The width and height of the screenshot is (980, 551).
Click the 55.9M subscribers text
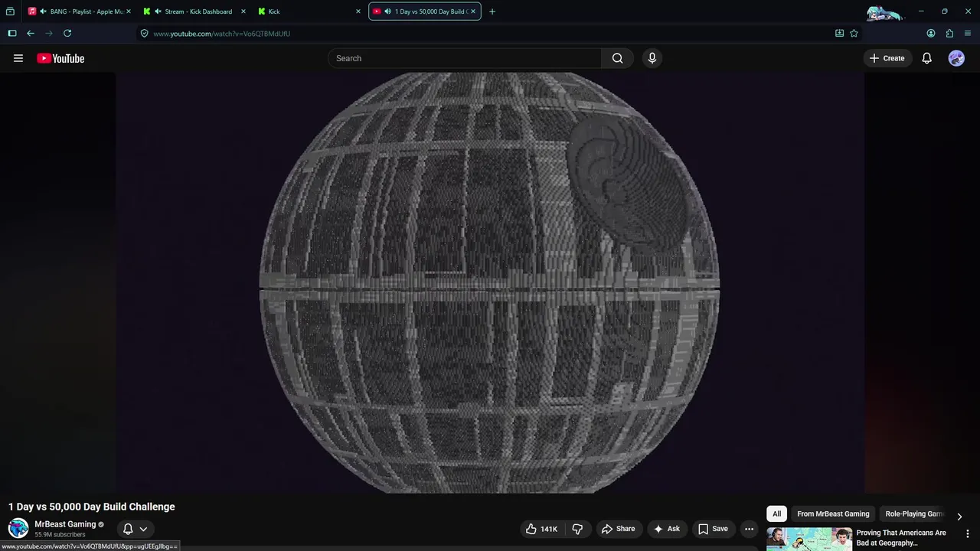click(x=60, y=535)
